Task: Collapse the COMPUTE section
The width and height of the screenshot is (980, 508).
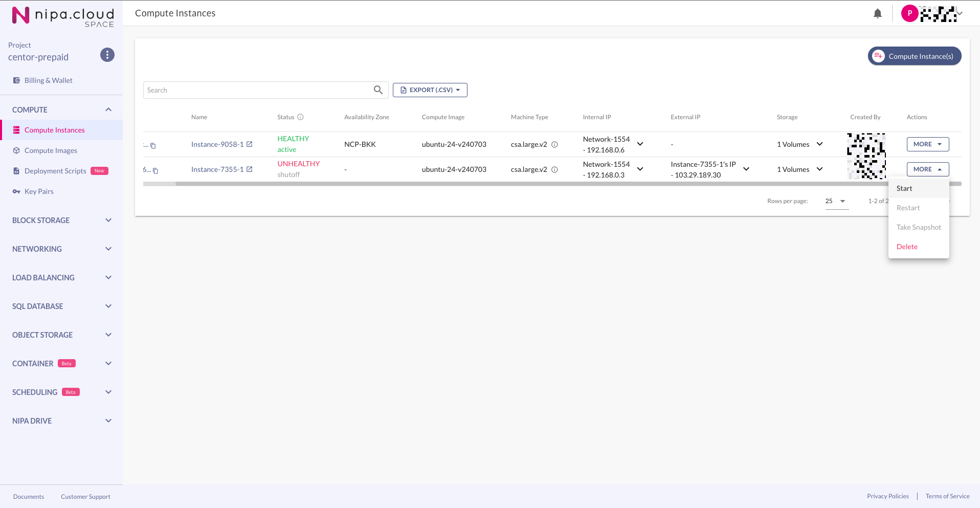Action: 108,109
